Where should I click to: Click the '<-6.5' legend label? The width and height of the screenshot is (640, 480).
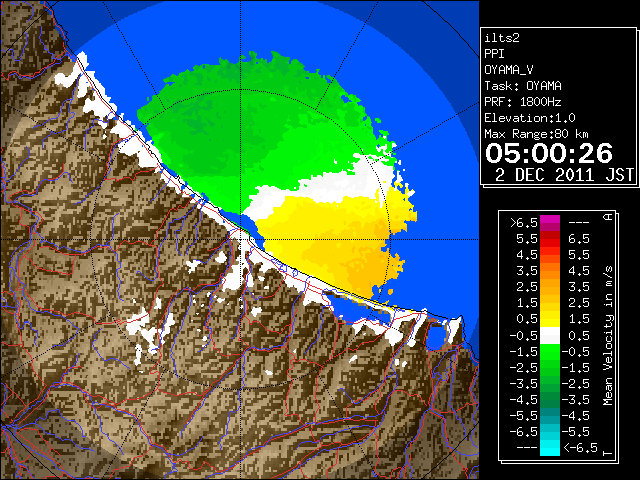[580, 448]
